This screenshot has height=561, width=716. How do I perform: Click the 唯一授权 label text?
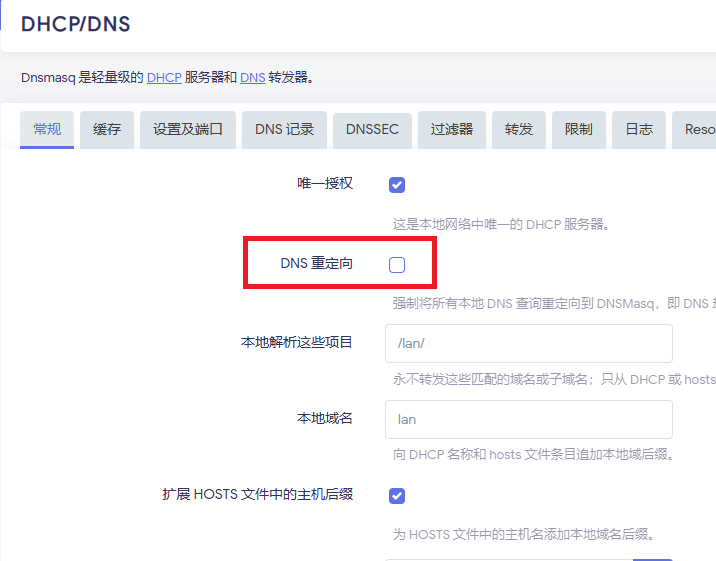click(325, 183)
